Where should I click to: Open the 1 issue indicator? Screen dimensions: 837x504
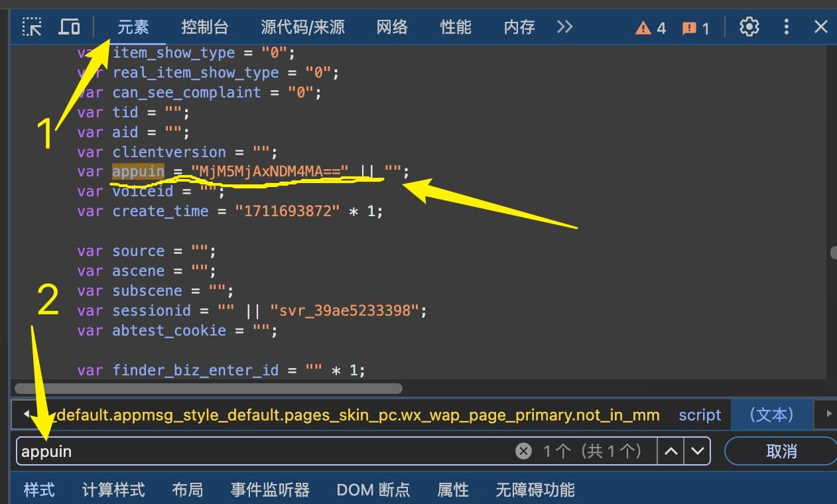click(x=696, y=28)
